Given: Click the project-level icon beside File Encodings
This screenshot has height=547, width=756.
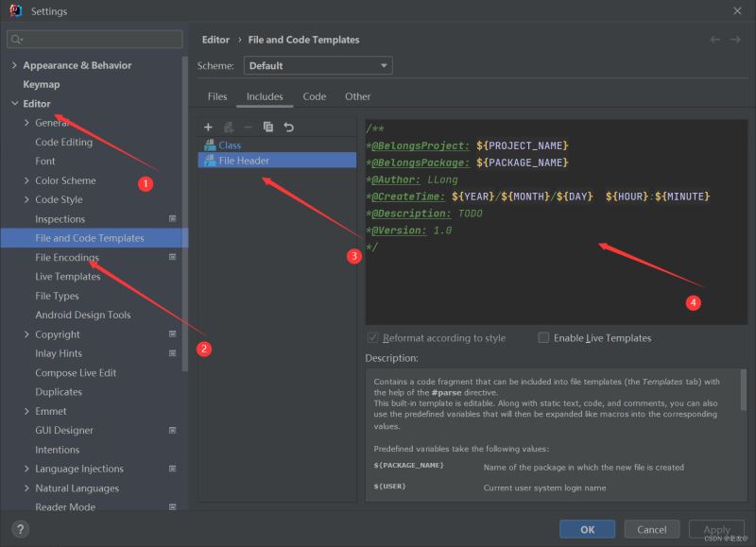Looking at the screenshot, I should pyautogui.click(x=172, y=257).
